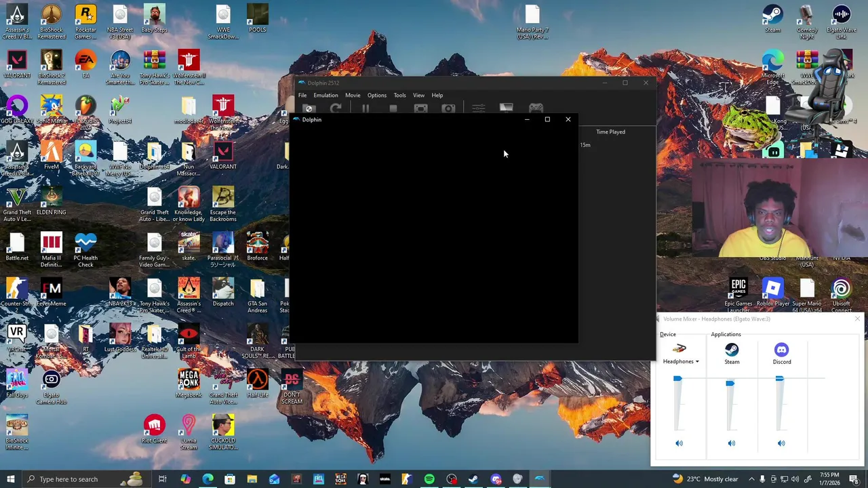The width and height of the screenshot is (868, 488).
Task: Close the Volume Mixer window
Action: [857, 319]
